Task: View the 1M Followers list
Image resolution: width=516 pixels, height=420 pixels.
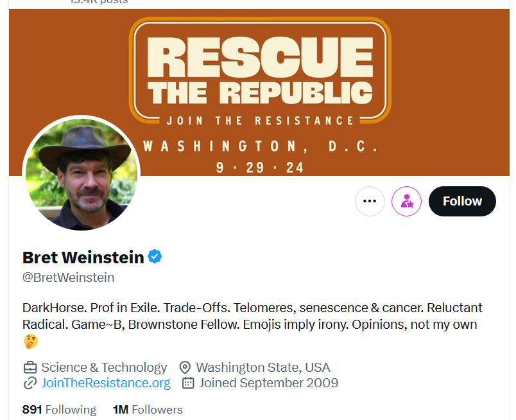Action: point(148,410)
